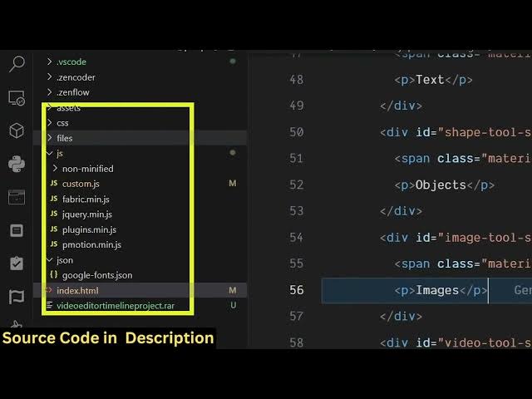
Task: Click the square list panel icon
Action: point(17,231)
